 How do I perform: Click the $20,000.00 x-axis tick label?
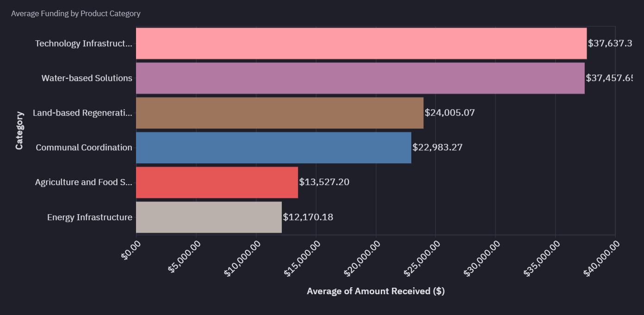(362, 259)
